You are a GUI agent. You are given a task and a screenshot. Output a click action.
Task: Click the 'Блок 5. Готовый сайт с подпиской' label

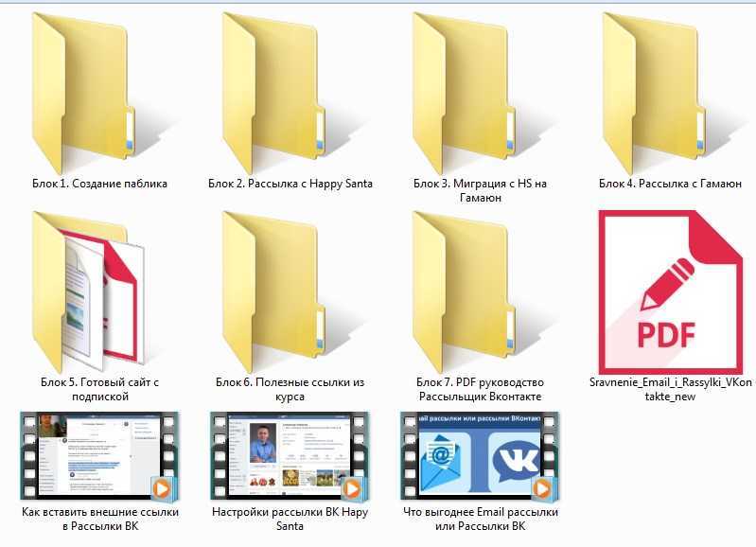pyautogui.click(x=97, y=389)
